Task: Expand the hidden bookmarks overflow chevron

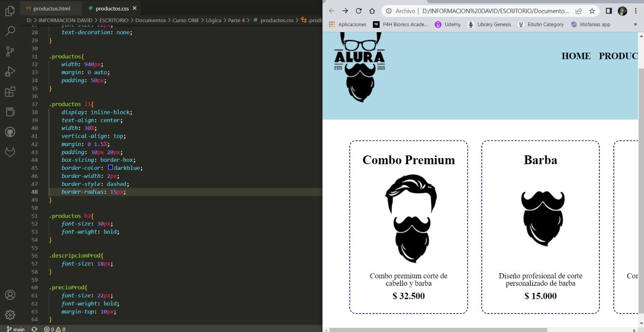Action: tap(635, 24)
